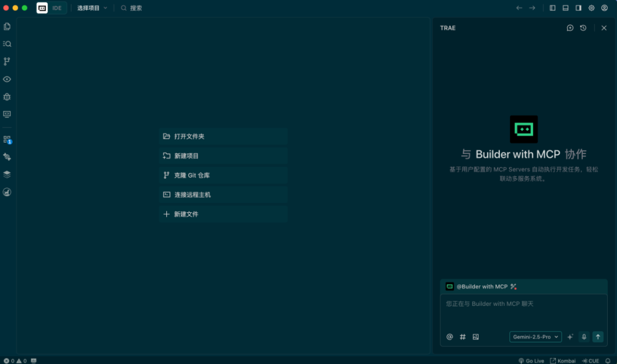Screen dimensions: 617x364
Task: Click 克隆 Git 仓库 button
Action: [223, 175]
